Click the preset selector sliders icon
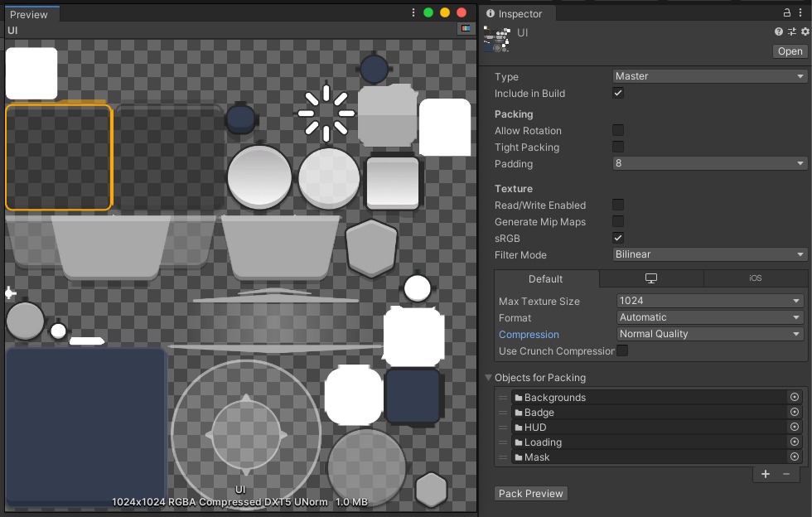The image size is (812, 517). point(792,31)
